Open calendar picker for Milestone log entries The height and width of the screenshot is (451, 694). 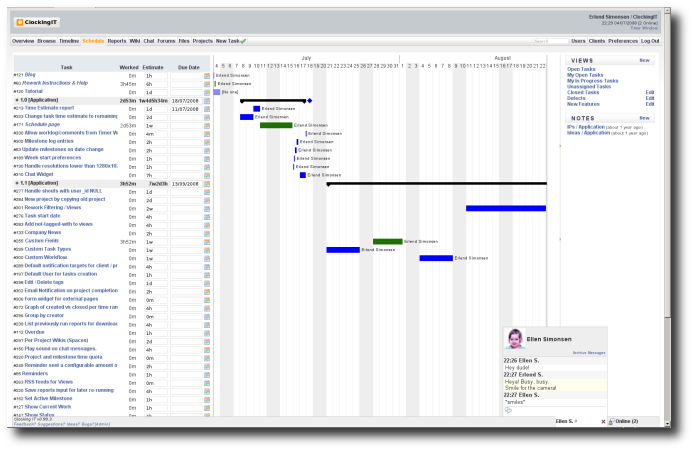click(x=207, y=142)
